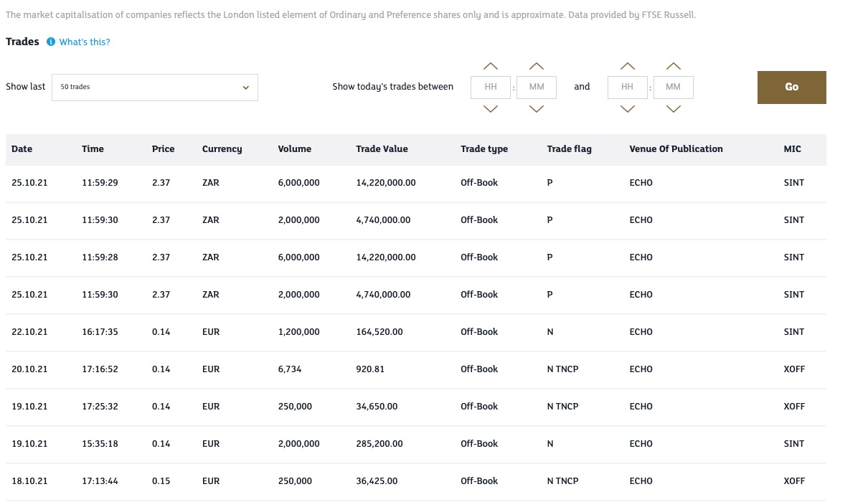
Task: Focus the end time MM input field
Action: click(673, 87)
